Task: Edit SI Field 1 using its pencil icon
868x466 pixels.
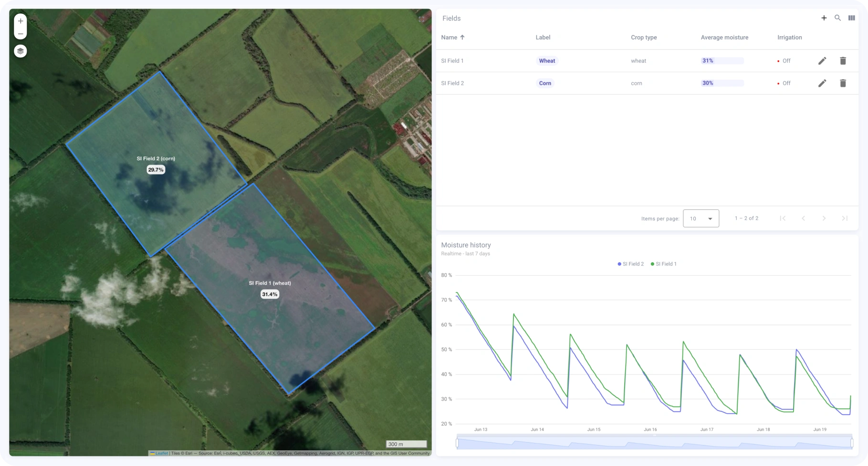Action: pos(822,61)
